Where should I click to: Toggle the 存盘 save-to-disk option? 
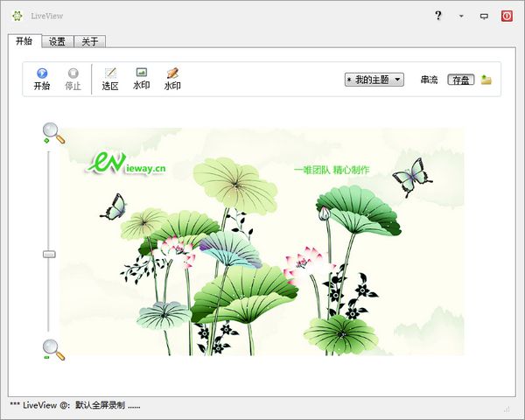pos(460,80)
